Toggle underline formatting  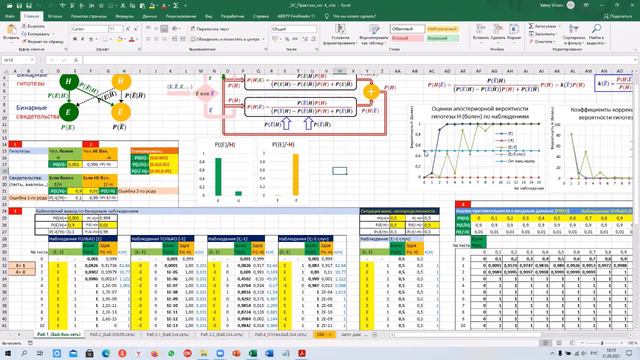point(91,39)
